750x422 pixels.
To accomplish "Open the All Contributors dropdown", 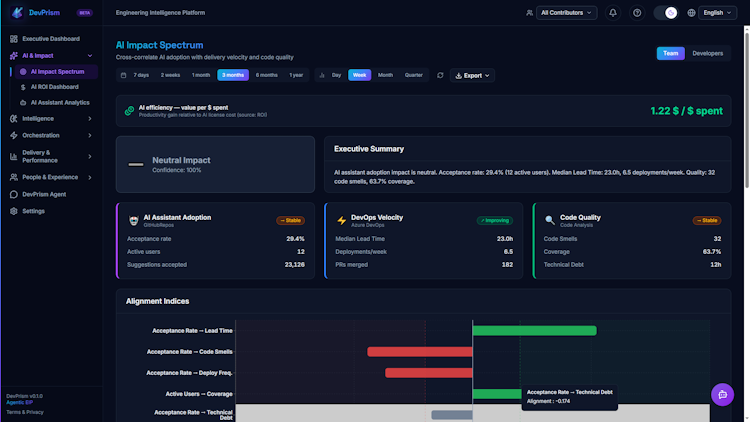I will [566, 13].
